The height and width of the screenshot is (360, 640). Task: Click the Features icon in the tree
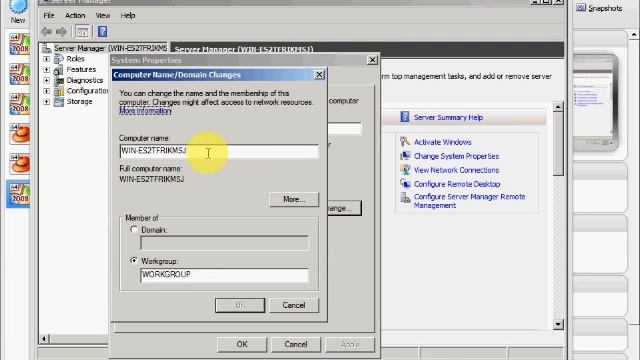[x=59, y=70]
